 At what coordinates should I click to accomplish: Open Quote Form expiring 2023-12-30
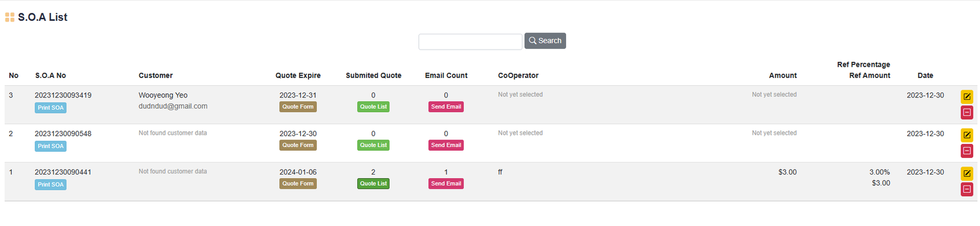pyautogui.click(x=298, y=145)
